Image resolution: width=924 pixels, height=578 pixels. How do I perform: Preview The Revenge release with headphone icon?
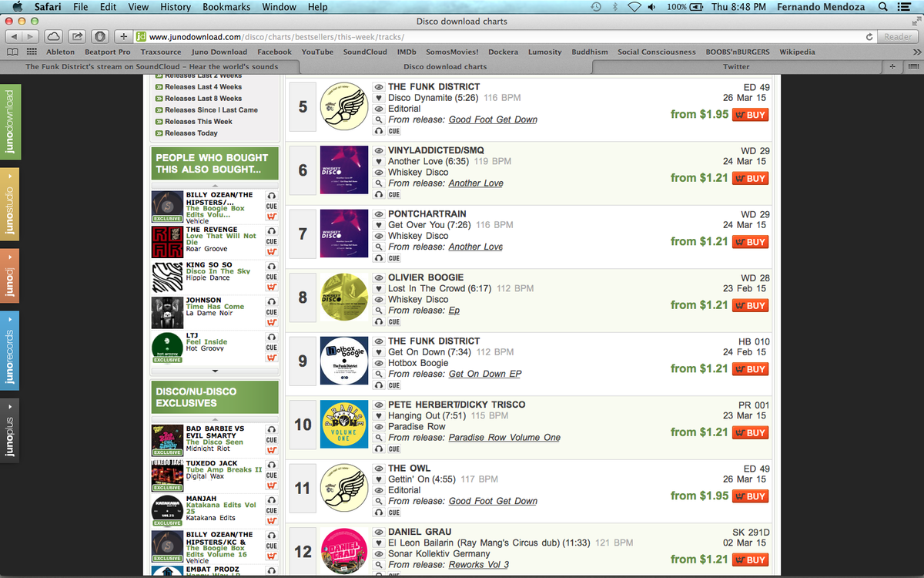pyautogui.click(x=271, y=231)
